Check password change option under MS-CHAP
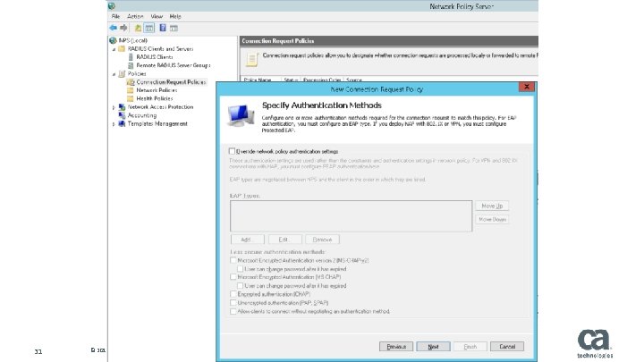Screen dimensions: 644x362 click(241, 286)
